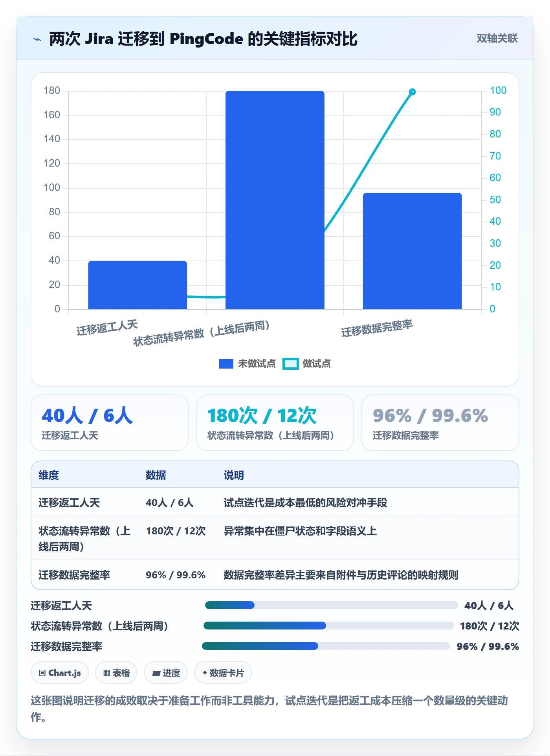Click the lightning icon beside the title
Viewport: 550px width, 756px height.
pos(37,39)
